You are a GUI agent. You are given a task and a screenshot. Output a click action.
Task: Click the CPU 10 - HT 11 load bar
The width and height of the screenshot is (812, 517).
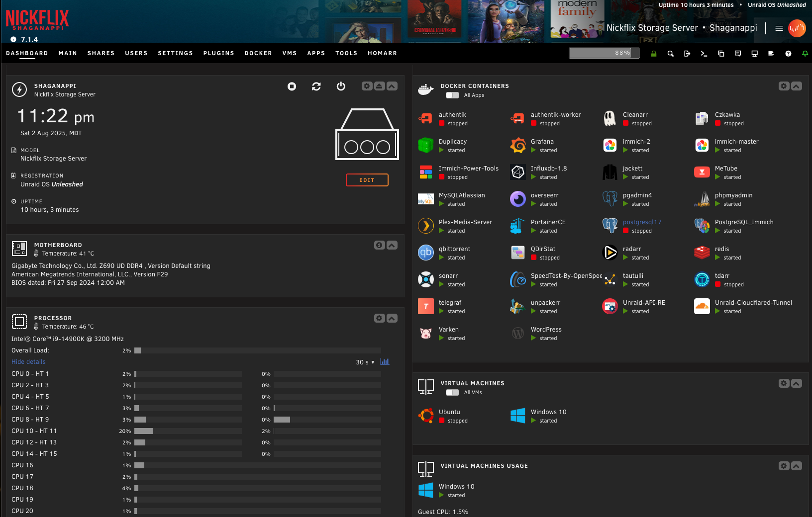pyautogui.click(x=188, y=431)
